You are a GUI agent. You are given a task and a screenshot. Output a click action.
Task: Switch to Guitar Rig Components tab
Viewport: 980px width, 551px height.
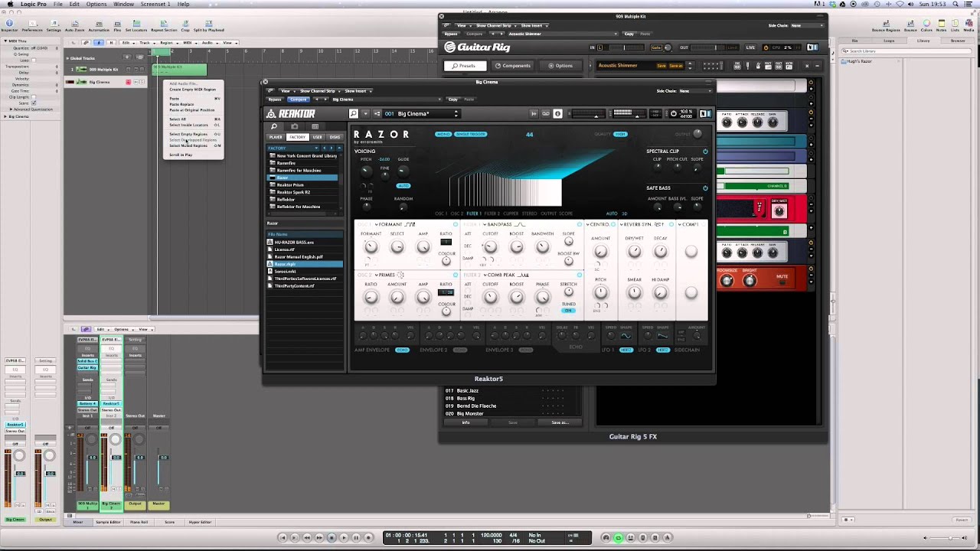[x=511, y=66]
